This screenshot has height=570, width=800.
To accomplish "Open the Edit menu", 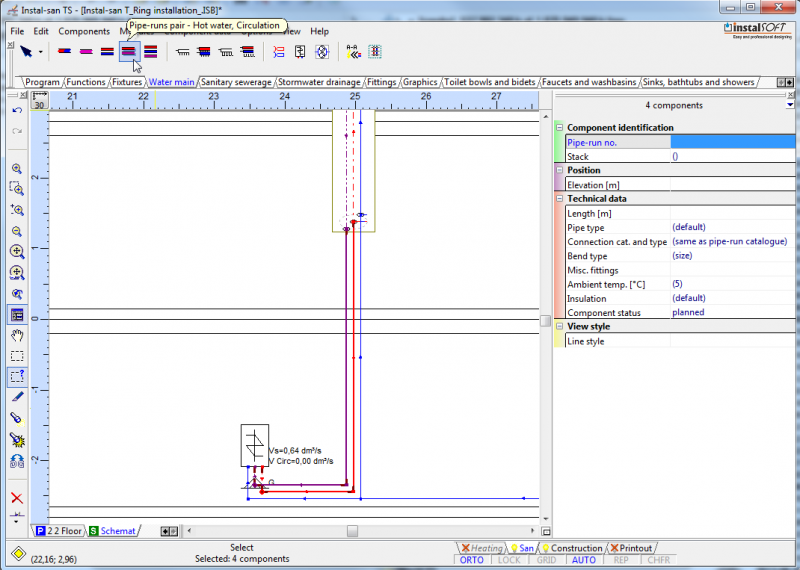I will pos(41,32).
